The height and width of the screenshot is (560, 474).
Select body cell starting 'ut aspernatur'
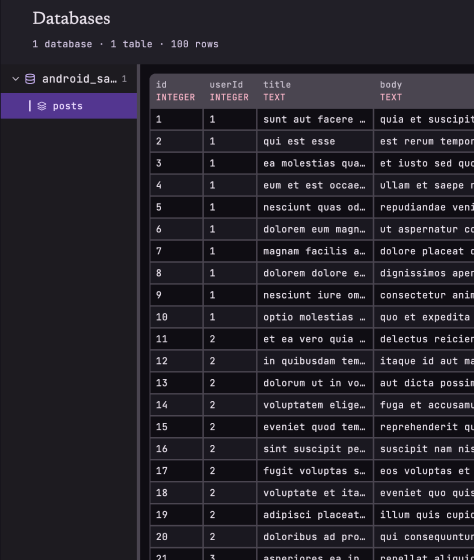click(x=424, y=229)
